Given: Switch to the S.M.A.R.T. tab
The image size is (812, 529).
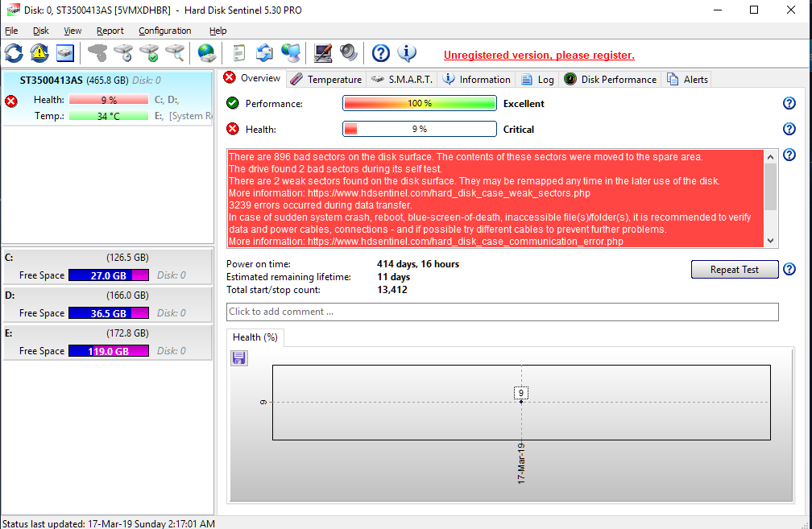Looking at the screenshot, I should click(x=402, y=79).
